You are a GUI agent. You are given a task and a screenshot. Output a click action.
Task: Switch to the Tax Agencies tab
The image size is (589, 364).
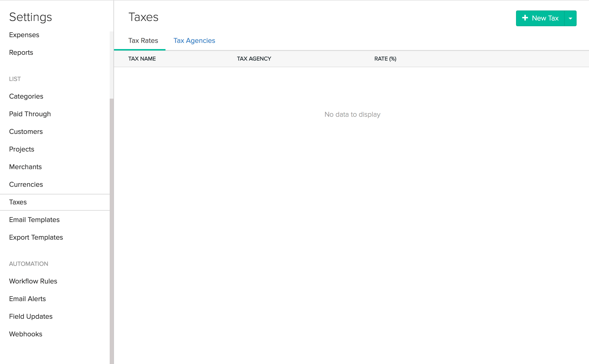tap(194, 40)
